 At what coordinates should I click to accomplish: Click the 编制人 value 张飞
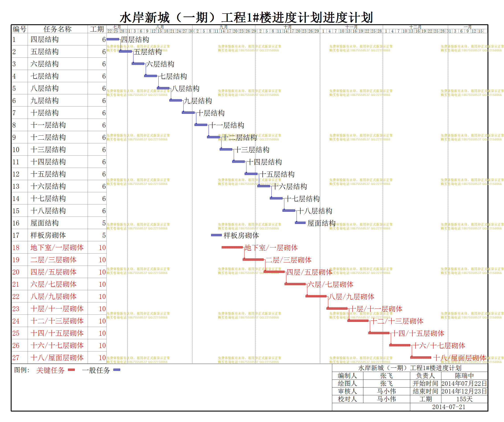386,375
